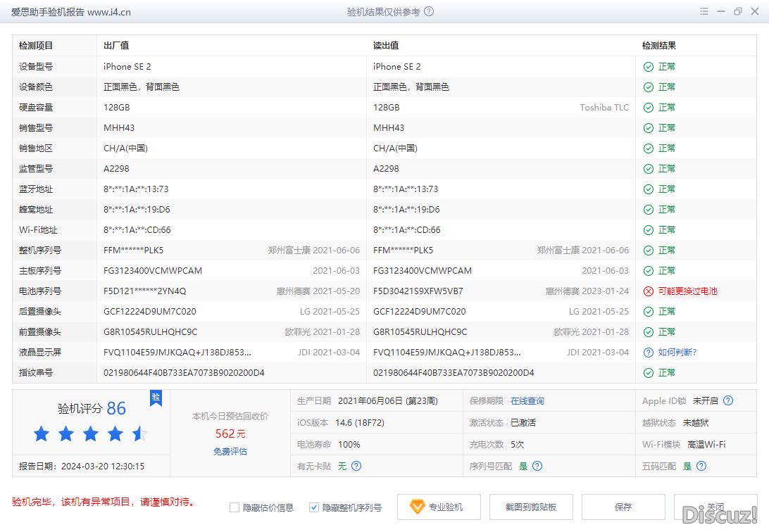Click the green check icon for 前置摄像头
This screenshot has width=769, height=532.
(x=649, y=332)
